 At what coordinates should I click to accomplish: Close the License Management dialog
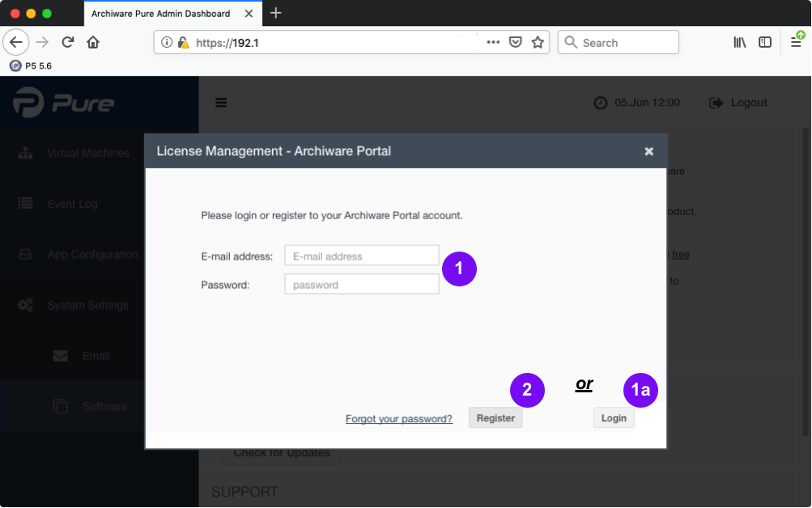[649, 151]
